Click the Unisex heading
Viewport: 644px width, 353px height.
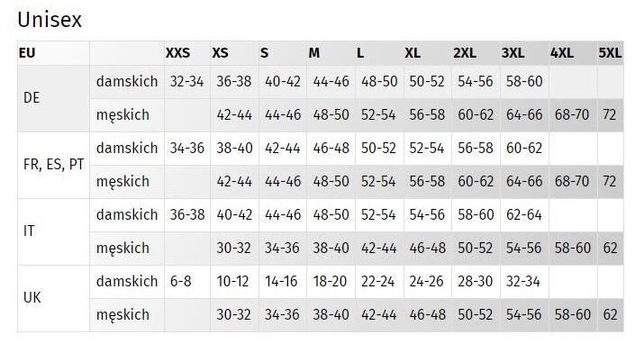(50, 19)
